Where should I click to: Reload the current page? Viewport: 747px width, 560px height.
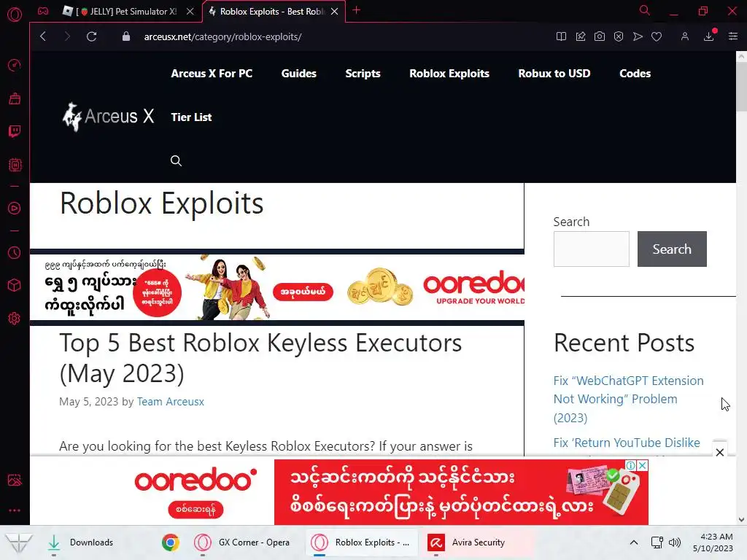91,36
